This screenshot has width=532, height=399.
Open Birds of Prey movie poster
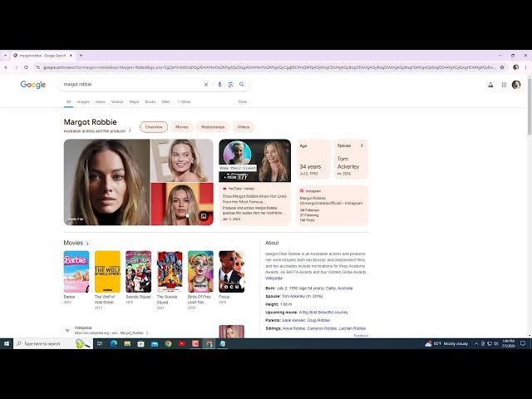coord(200,272)
